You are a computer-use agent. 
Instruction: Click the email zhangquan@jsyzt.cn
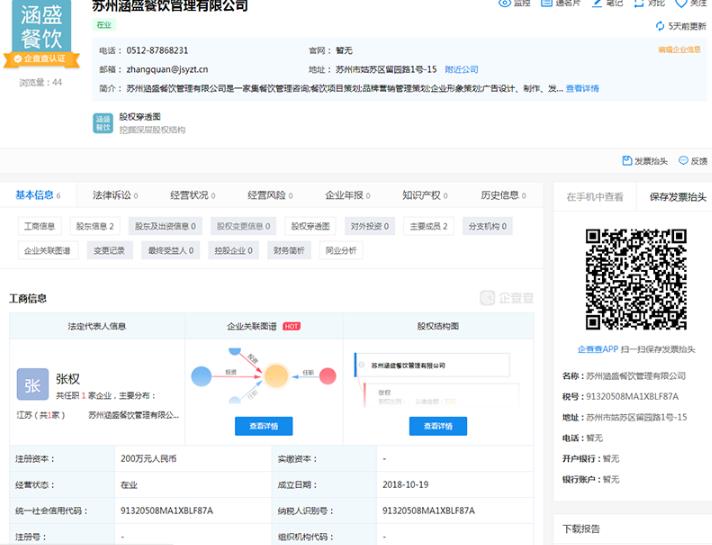pos(167,69)
